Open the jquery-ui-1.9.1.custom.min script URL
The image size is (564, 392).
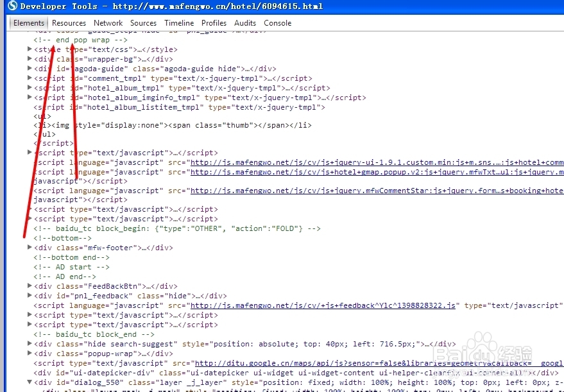click(x=377, y=162)
